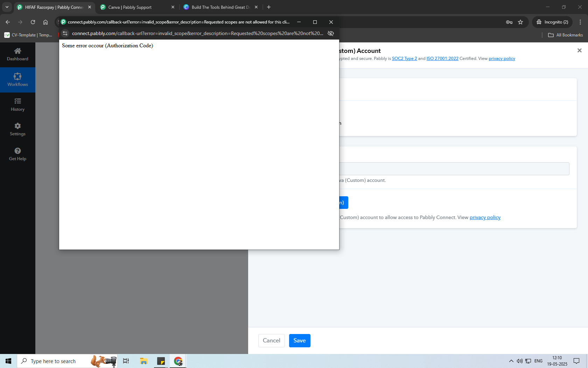Open the Incognito (2) profile button
This screenshot has width=588, height=368.
point(552,22)
